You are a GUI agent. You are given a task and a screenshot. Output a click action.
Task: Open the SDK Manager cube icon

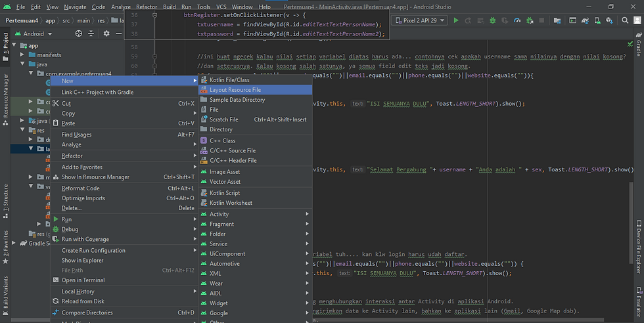tap(610, 20)
